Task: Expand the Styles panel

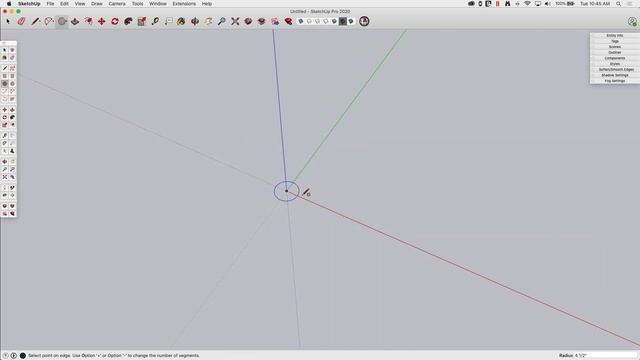Action: click(615, 64)
